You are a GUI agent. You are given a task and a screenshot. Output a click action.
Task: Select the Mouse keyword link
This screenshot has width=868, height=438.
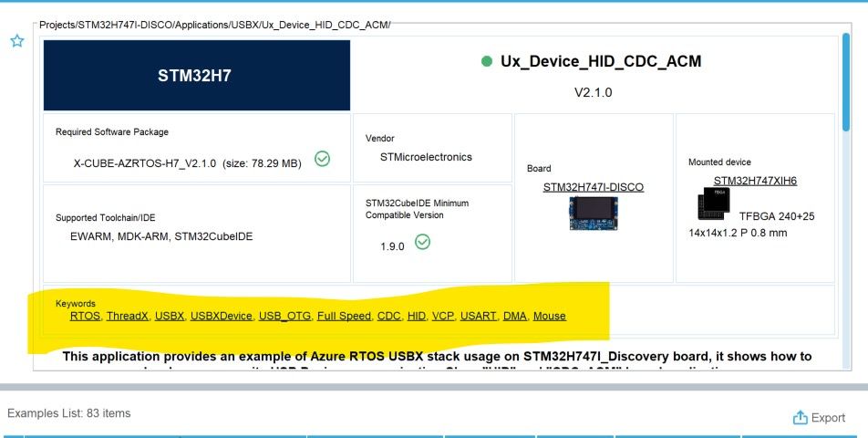tap(549, 316)
